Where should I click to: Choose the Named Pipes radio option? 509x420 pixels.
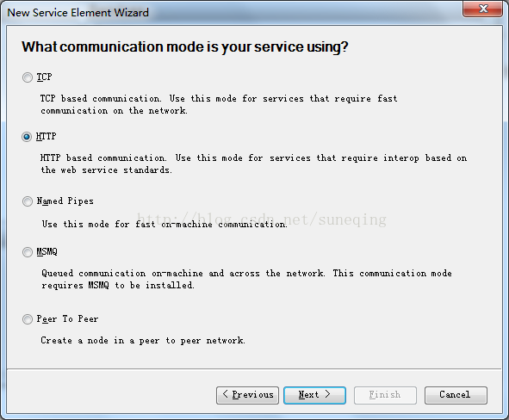(x=28, y=201)
